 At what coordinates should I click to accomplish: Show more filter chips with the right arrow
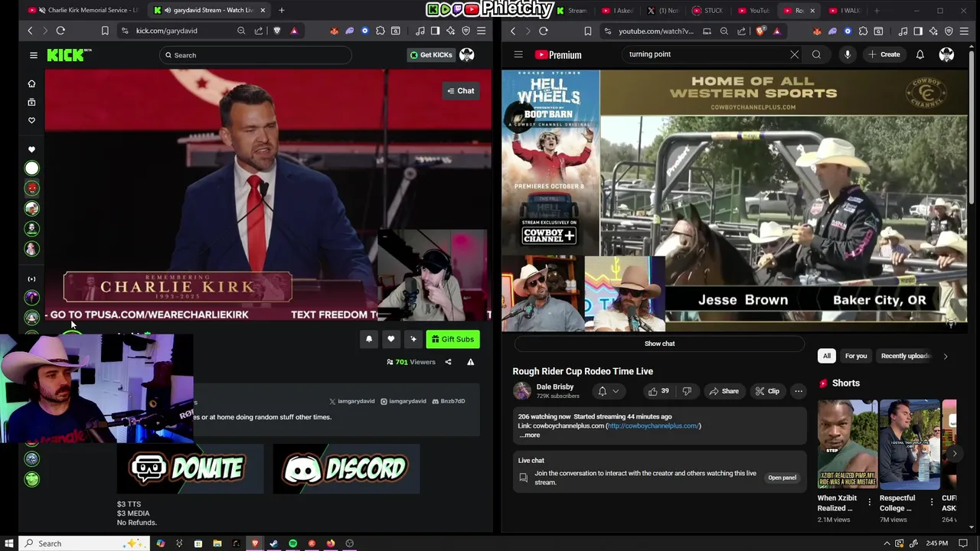945,356
